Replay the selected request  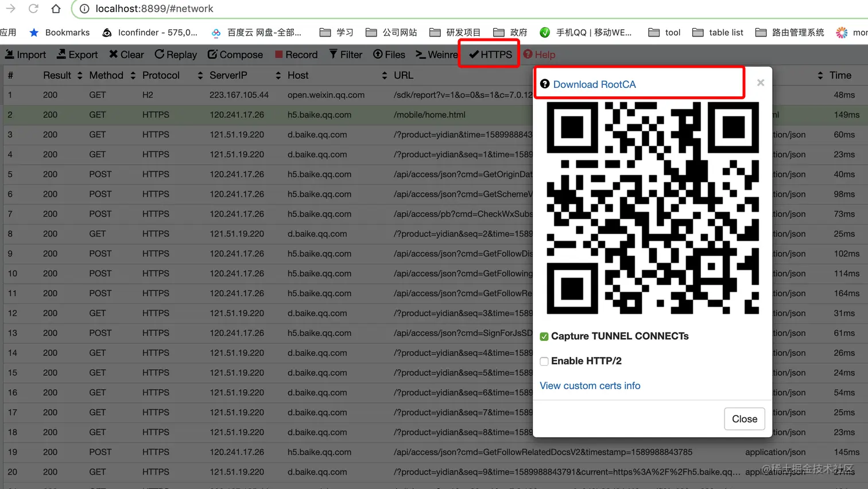pyautogui.click(x=176, y=55)
